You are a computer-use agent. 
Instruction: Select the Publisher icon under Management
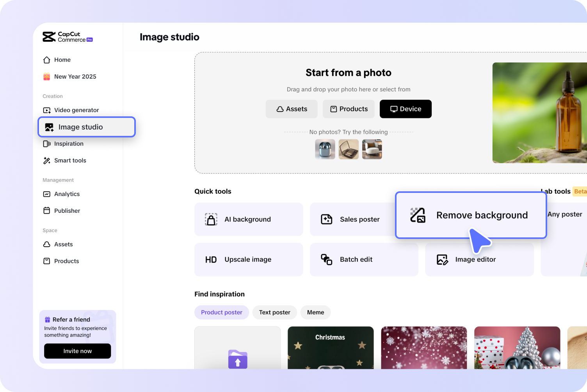pyautogui.click(x=46, y=210)
